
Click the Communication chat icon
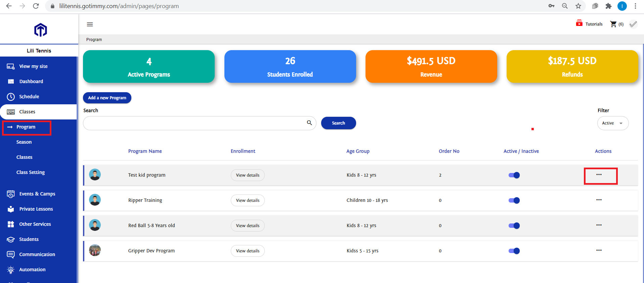click(11, 254)
